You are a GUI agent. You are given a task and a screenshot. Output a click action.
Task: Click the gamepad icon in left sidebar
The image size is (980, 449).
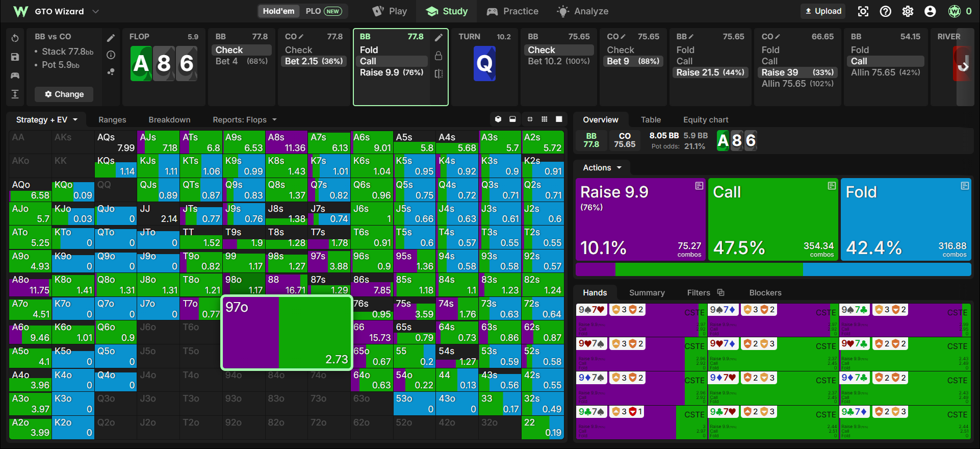(x=15, y=76)
